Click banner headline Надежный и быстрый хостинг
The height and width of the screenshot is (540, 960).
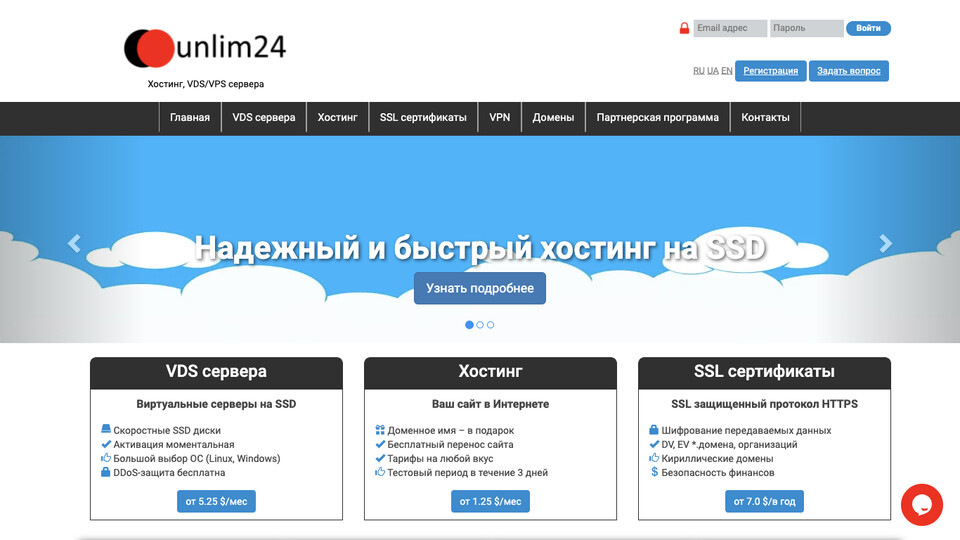[480, 248]
